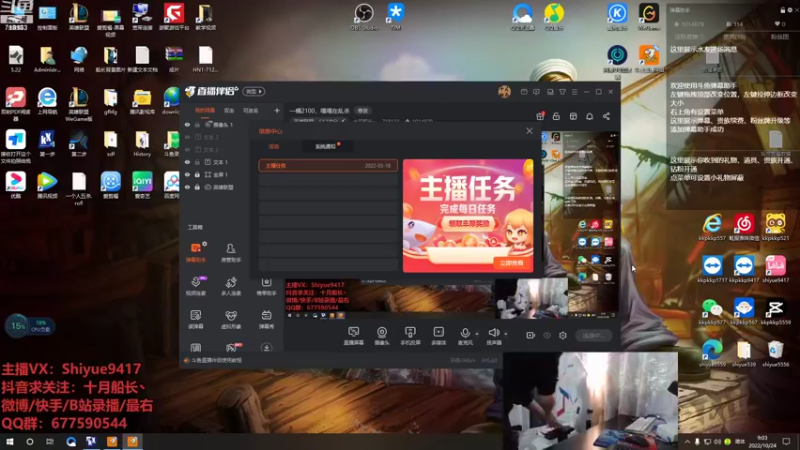Toggle the preview eye icon in bottom bar
Screen dimensions: 800x450
click(547, 335)
